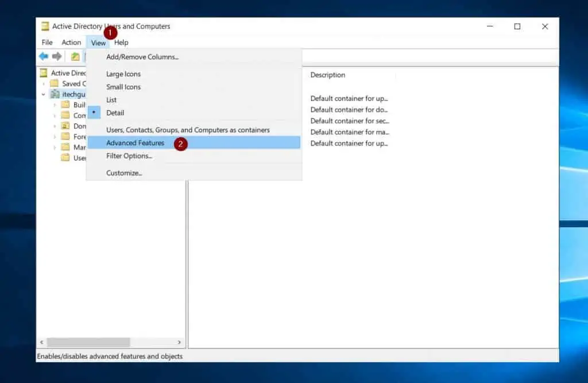Click the gray Forward arrow in toolbar

point(57,56)
